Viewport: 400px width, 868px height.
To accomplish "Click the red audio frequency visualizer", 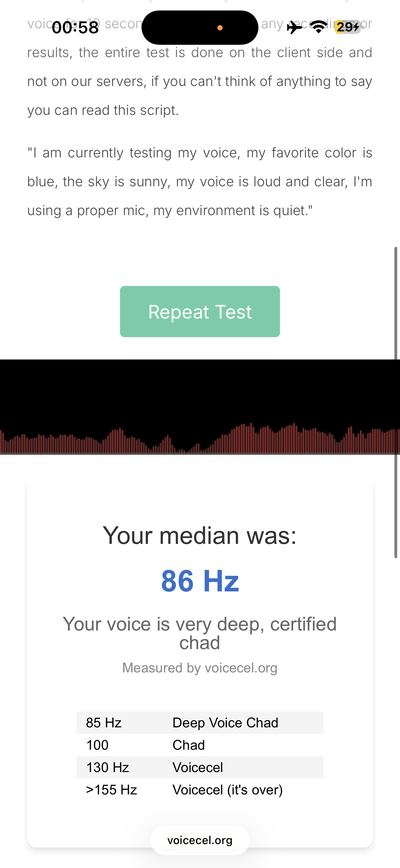I will [200, 437].
